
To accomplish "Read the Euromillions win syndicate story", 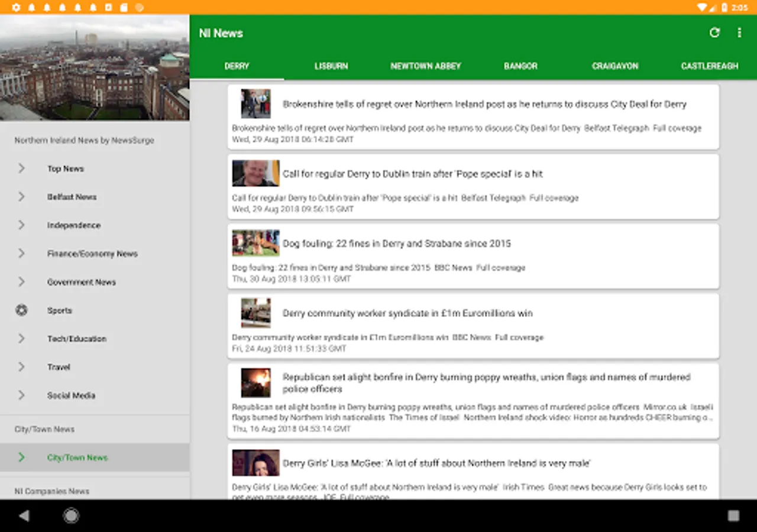I will coord(407,313).
